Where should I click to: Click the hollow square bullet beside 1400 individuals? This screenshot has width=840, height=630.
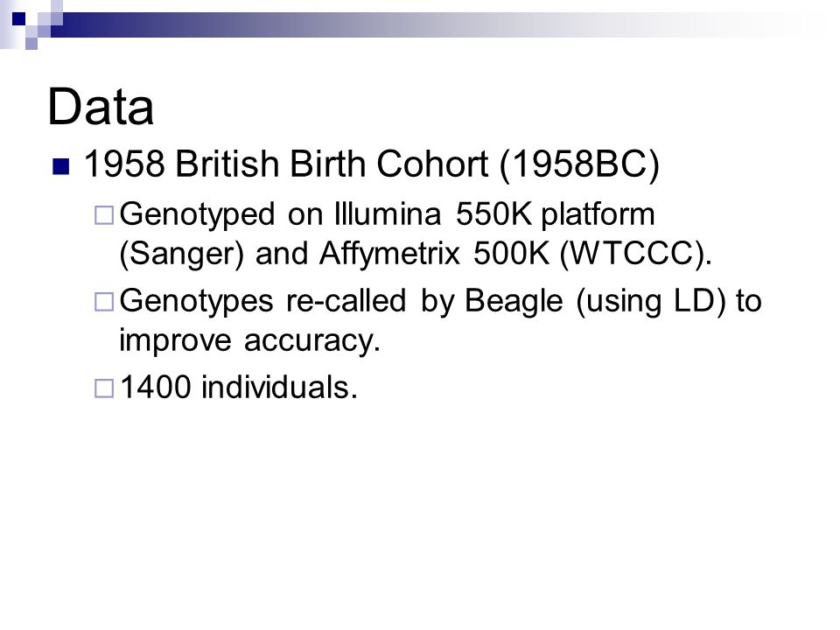[x=104, y=388]
